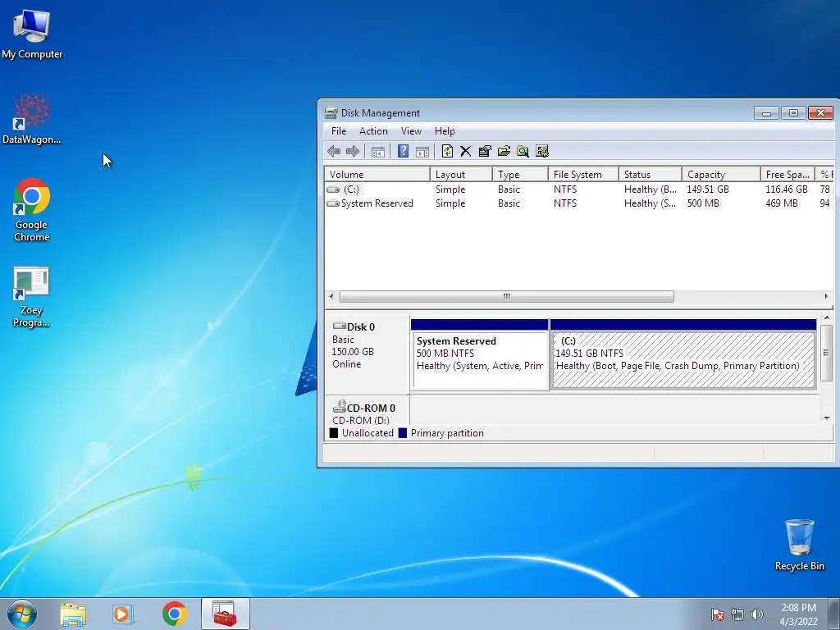Toggle Show/Hide Console Tree toolbar icon
The image size is (840, 630).
click(377, 152)
